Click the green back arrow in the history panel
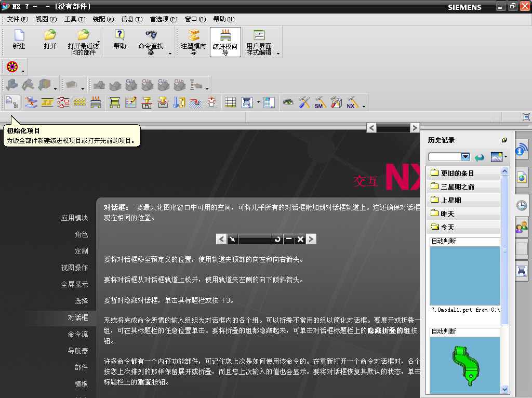 click(480, 157)
